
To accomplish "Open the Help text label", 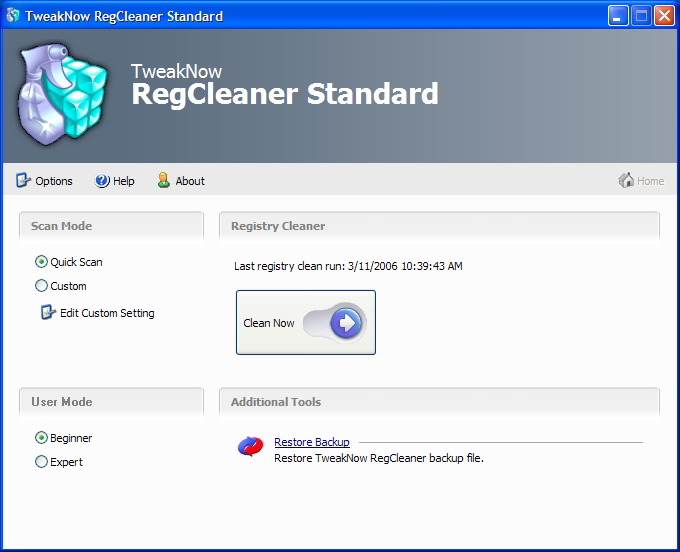I will (124, 181).
